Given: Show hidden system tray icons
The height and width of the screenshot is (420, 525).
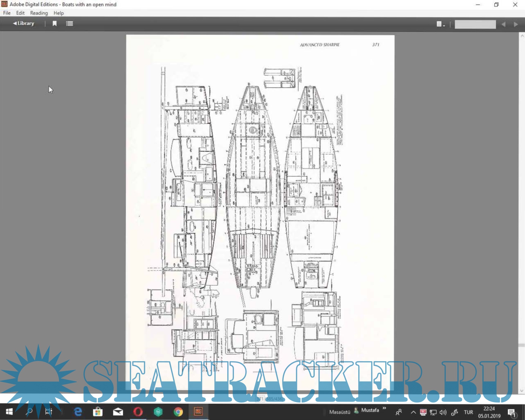Looking at the screenshot, I should (x=413, y=412).
